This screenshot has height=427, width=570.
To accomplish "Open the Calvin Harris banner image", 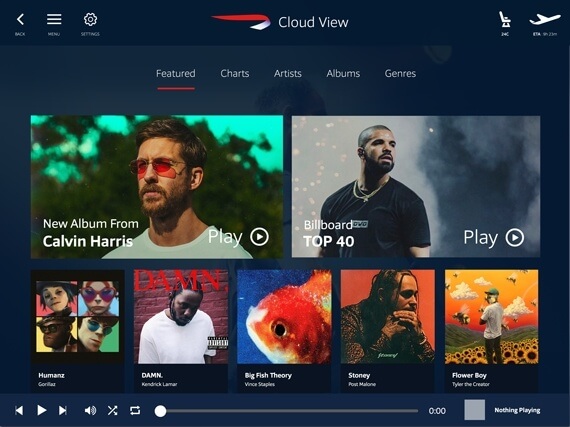I will point(157,187).
